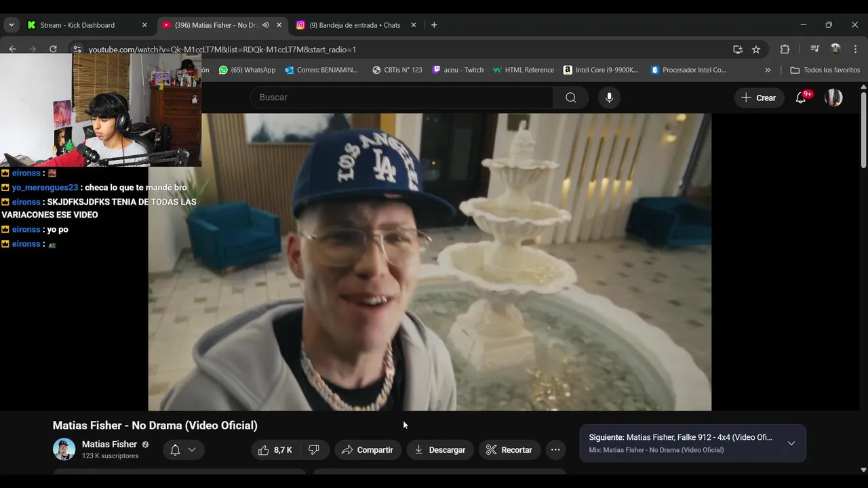Viewport: 868px width, 488px height.
Task: Expand the Siguiente mix playlist panel
Action: 791,443
